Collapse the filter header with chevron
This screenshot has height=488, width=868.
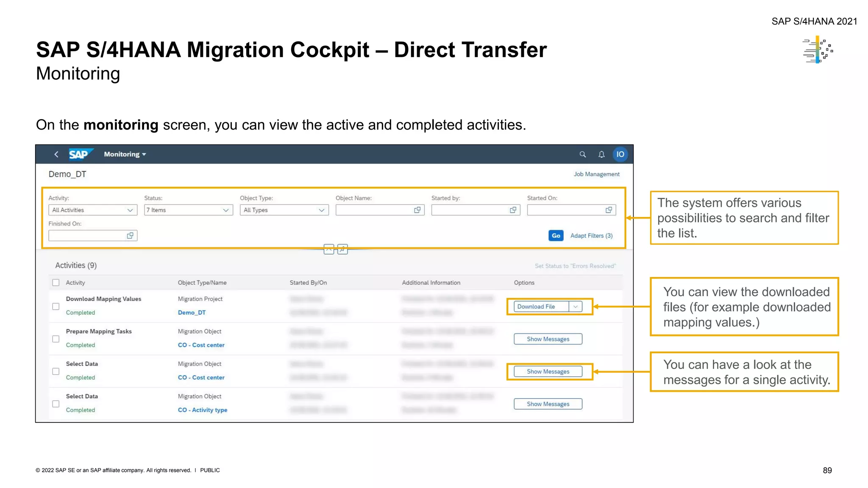(329, 249)
